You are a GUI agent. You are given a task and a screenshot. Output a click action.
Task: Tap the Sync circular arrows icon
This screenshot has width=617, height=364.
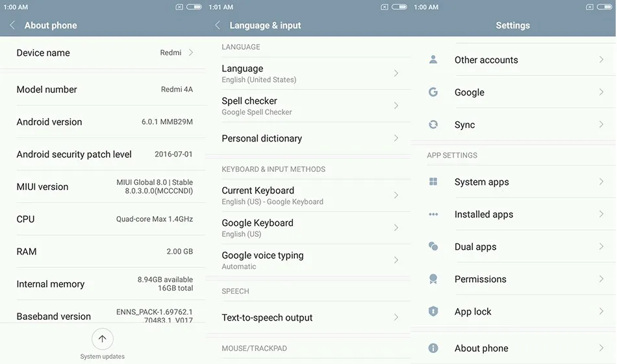(433, 125)
